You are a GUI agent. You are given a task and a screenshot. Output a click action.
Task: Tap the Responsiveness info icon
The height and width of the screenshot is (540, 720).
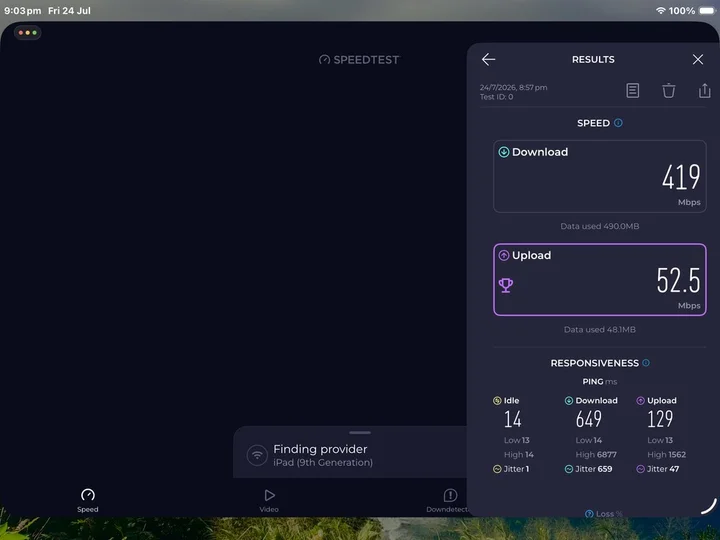pyautogui.click(x=646, y=363)
